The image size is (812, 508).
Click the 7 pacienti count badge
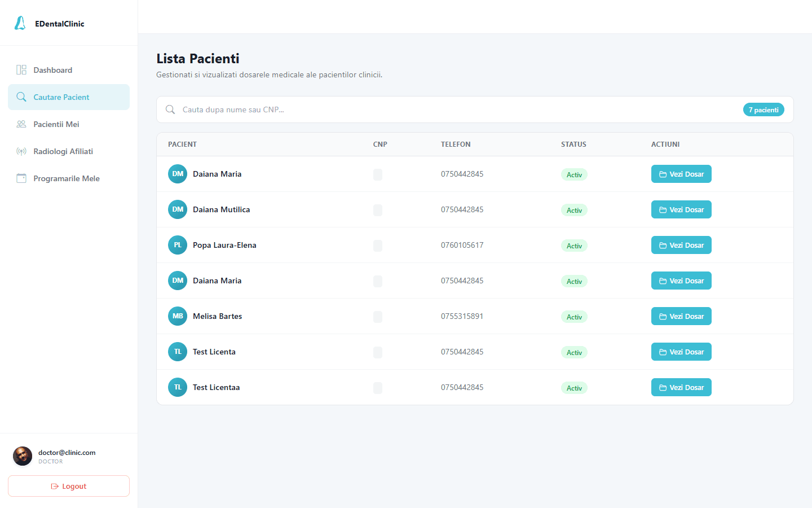pos(764,110)
